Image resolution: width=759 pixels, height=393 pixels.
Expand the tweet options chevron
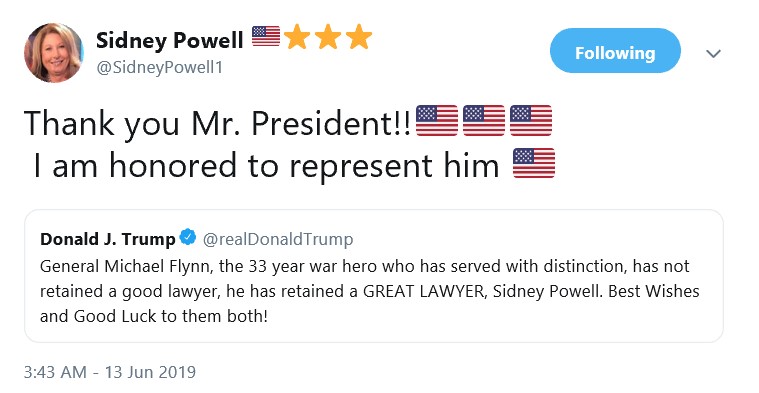pyautogui.click(x=713, y=53)
